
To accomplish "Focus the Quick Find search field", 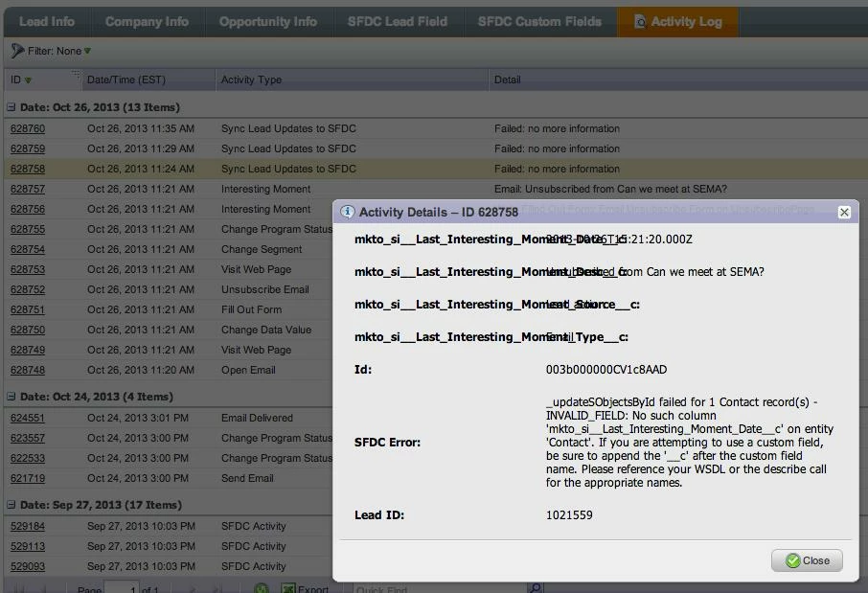I will point(440,588).
